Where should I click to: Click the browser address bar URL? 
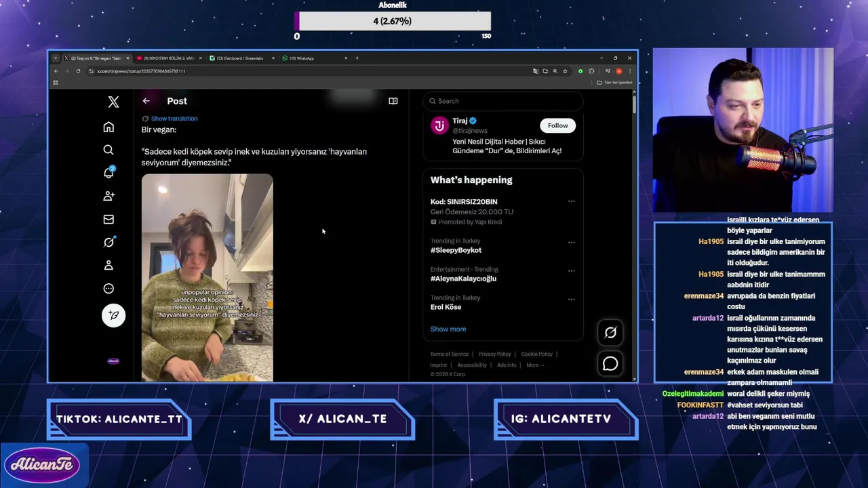(141, 71)
